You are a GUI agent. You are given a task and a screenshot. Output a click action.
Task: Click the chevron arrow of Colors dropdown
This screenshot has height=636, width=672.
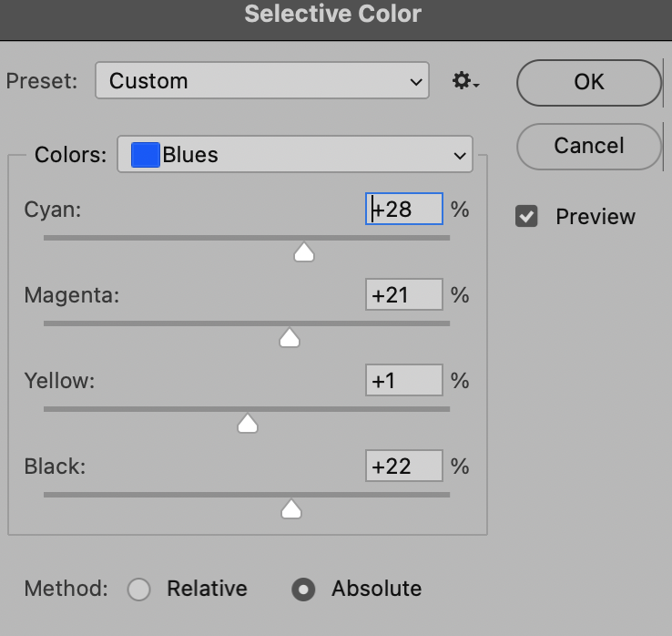[x=460, y=155]
